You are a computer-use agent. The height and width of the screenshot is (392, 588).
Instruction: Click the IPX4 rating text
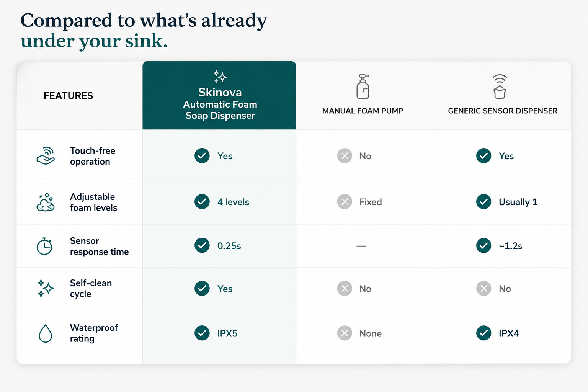pos(509,333)
